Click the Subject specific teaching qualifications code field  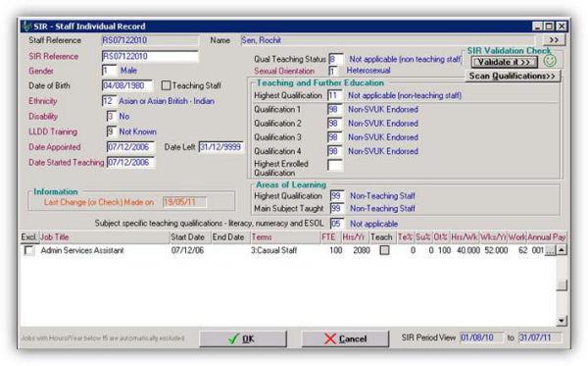tap(337, 224)
